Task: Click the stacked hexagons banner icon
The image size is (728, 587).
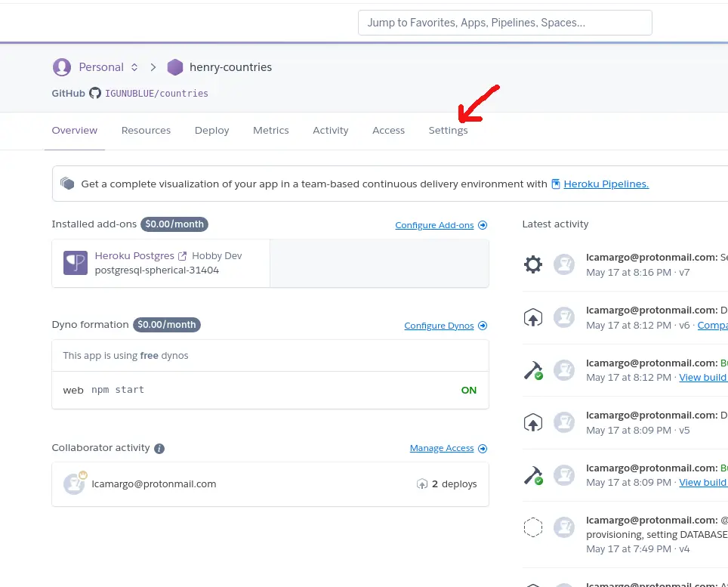Action: tap(67, 184)
